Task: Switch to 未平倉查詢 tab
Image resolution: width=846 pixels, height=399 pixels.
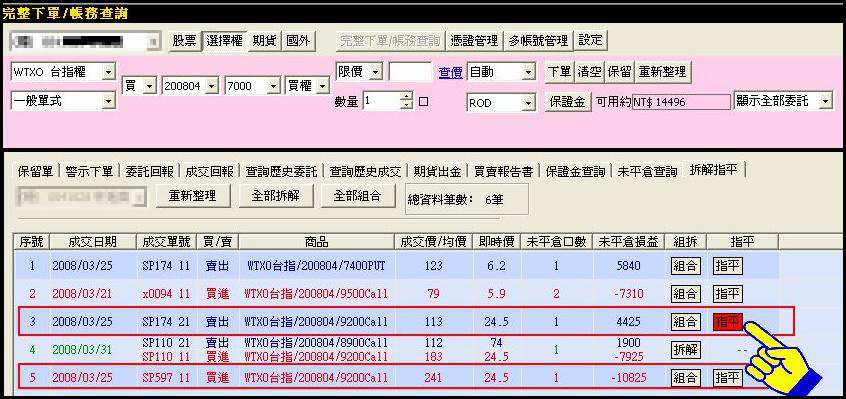Action: click(647, 172)
